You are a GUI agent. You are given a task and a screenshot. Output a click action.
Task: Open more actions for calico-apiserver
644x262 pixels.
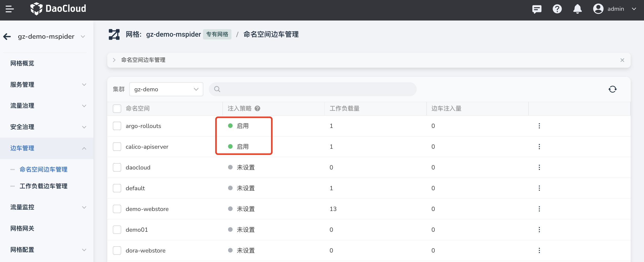[x=539, y=147]
